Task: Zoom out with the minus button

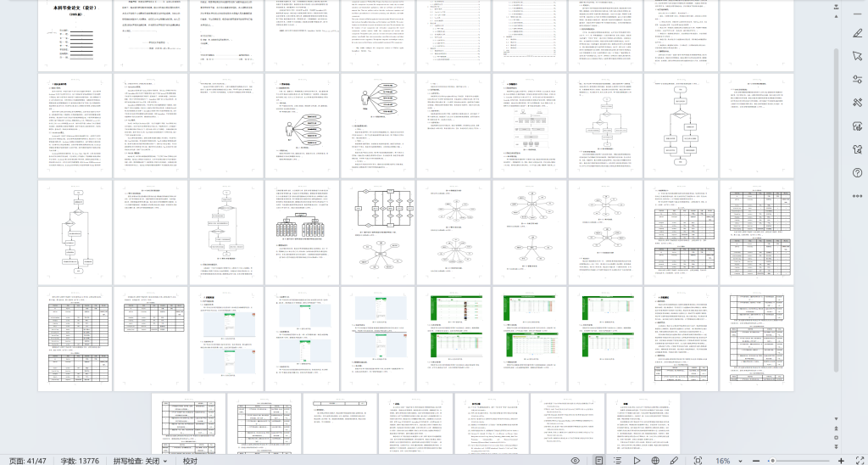Action: coord(756,461)
